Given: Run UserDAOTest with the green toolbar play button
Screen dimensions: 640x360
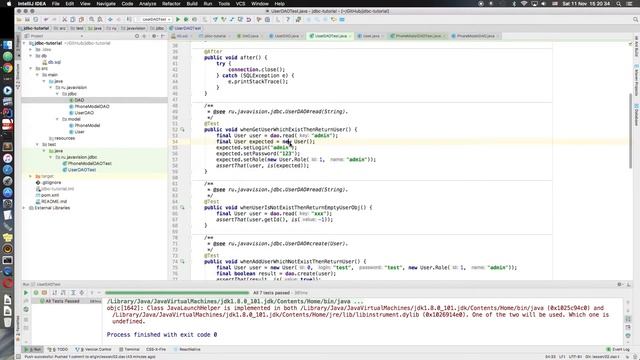Looking at the screenshot, I should pos(178,20).
